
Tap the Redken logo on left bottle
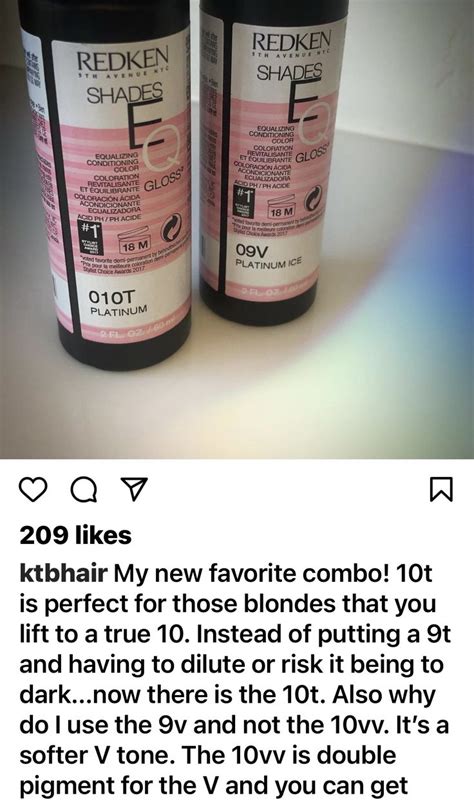pyautogui.click(x=123, y=58)
